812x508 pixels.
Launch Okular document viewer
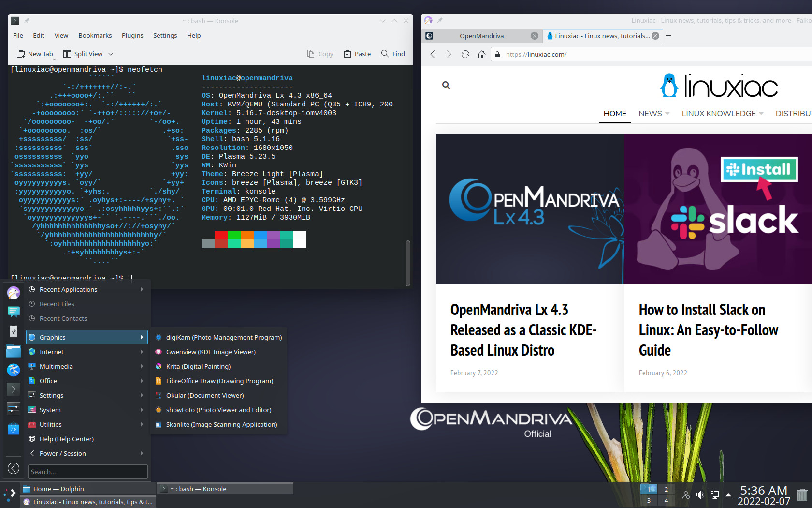click(x=219, y=395)
